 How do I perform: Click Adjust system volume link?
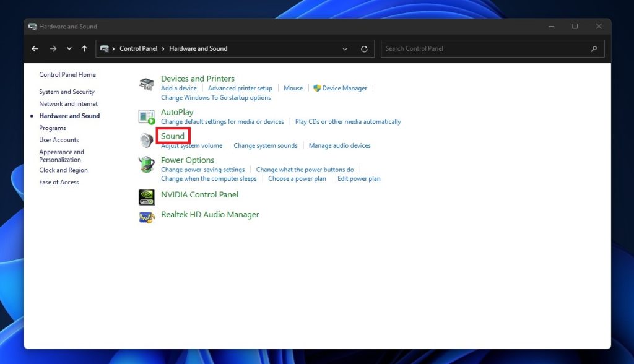[192, 145]
